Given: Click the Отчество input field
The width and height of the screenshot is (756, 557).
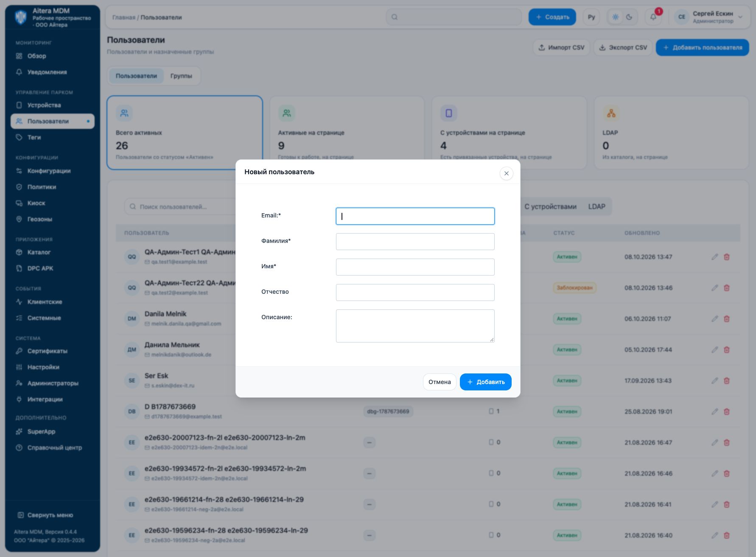Looking at the screenshot, I should tap(415, 292).
